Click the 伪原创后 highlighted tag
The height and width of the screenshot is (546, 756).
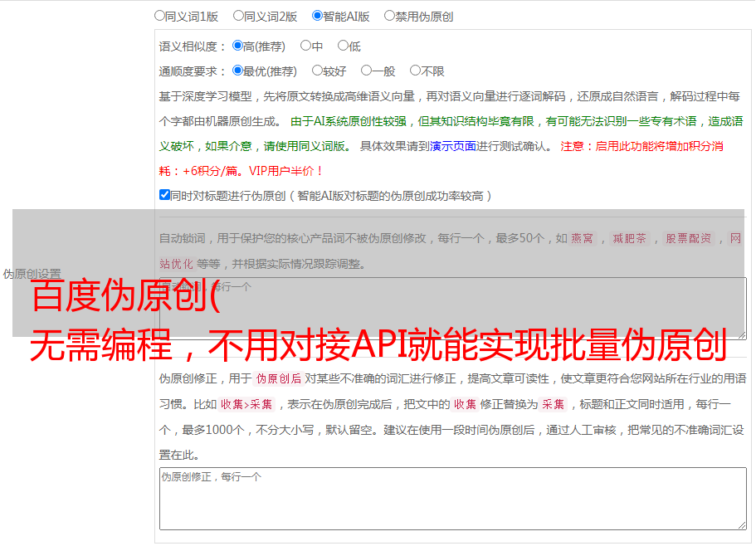pyautogui.click(x=279, y=378)
